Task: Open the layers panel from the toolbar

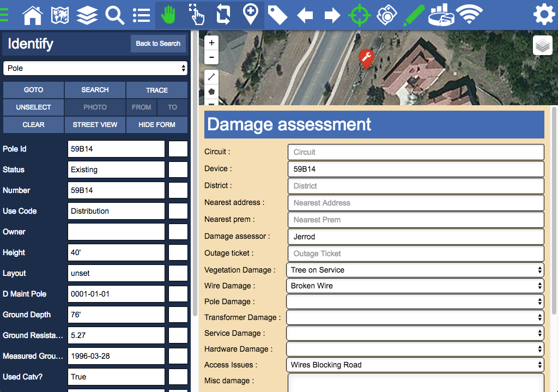Action: [87, 15]
